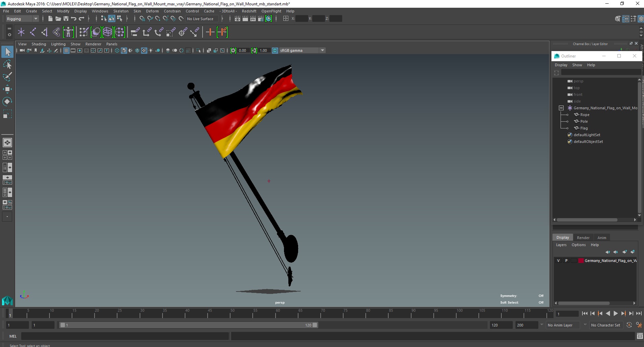Activate the Lasso Select tool
Screen dimensions: 644x347
[7, 64]
